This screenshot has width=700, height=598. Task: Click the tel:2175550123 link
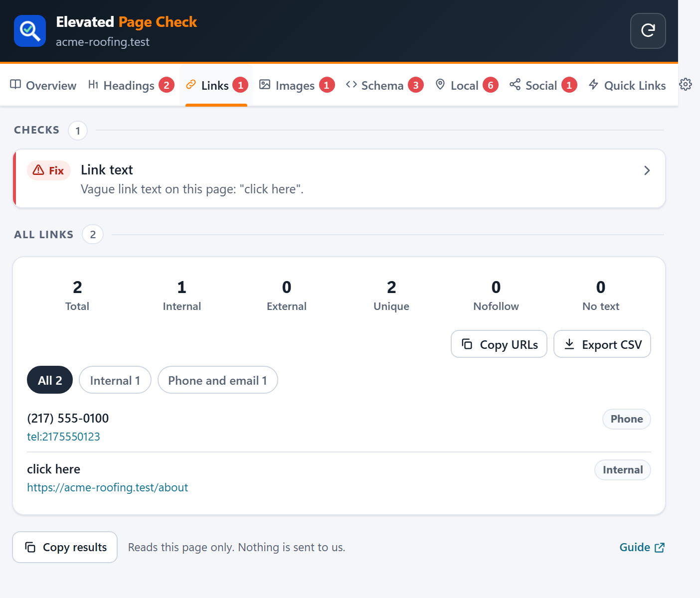[x=63, y=437]
